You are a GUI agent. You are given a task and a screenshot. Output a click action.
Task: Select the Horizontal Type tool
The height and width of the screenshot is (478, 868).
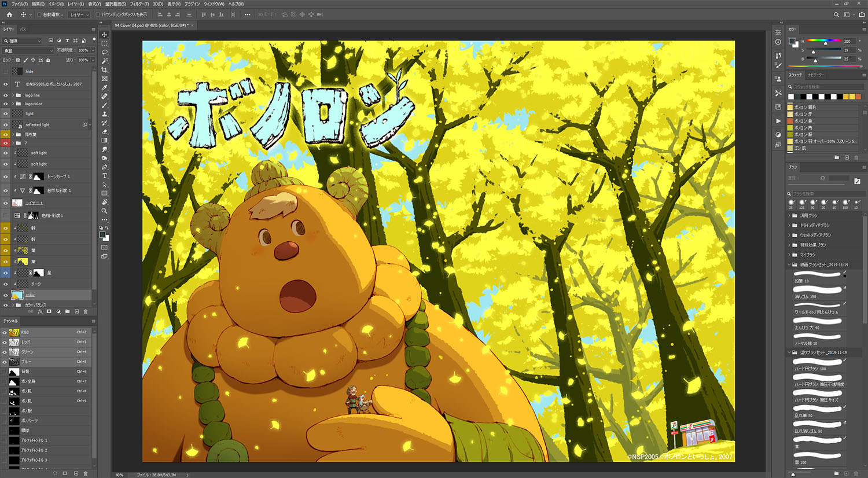click(105, 176)
